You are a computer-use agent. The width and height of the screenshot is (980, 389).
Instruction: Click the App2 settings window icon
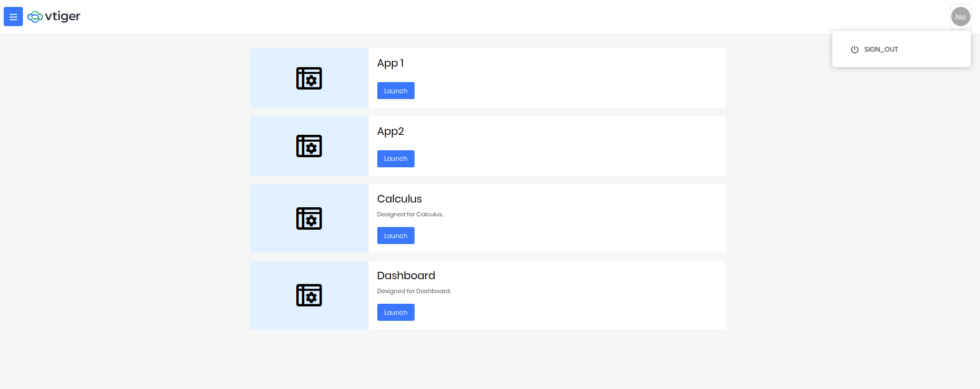point(309,146)
